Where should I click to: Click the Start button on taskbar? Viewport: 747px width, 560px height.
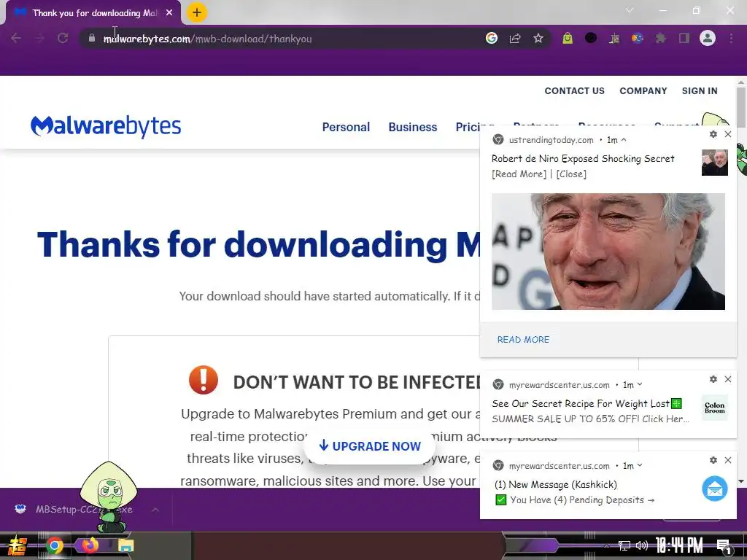click(18, 545)
